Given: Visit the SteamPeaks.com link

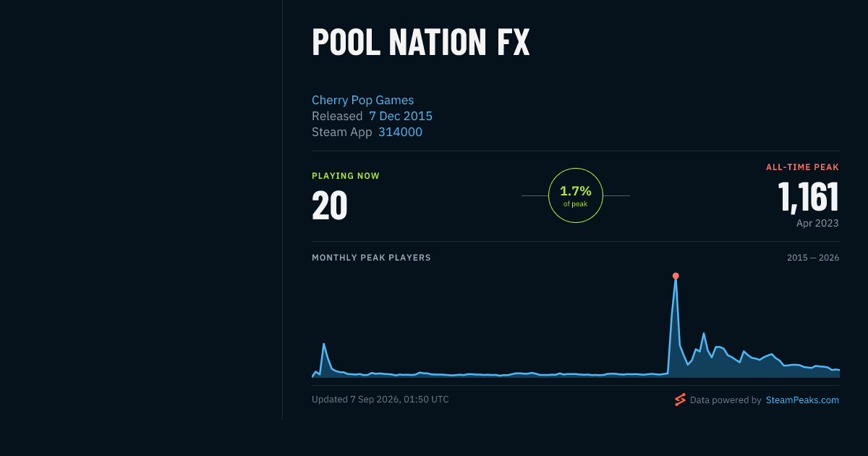Looking at the screenshot, I should (802, 400).
